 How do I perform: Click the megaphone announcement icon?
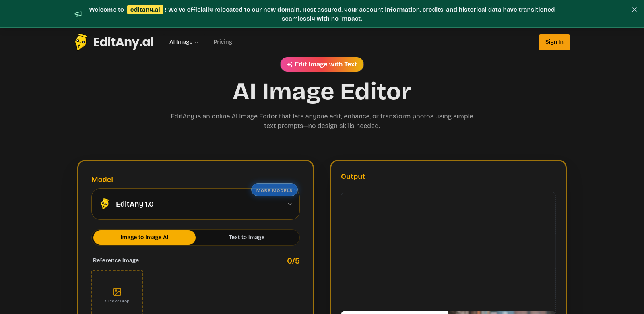click(x=78, y=14)
